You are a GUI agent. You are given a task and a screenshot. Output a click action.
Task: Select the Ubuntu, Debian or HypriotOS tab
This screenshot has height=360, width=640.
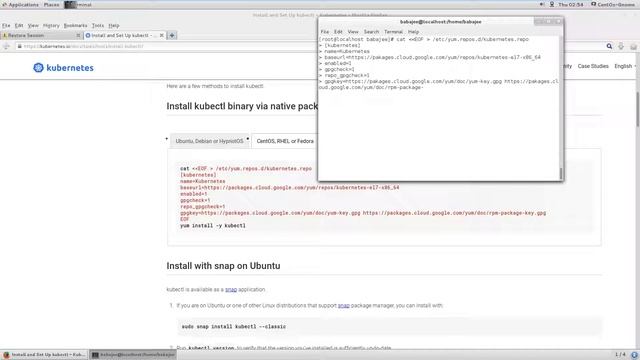(209, 141)
